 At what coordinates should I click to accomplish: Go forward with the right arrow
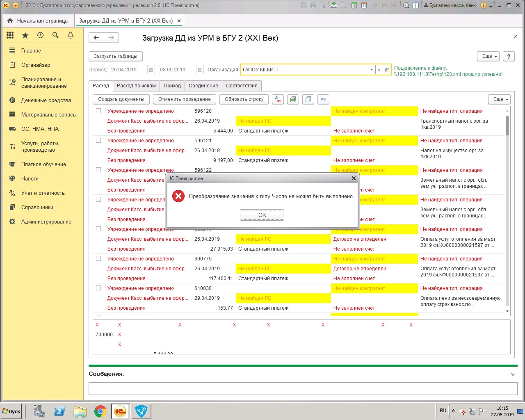coord(111,38)
